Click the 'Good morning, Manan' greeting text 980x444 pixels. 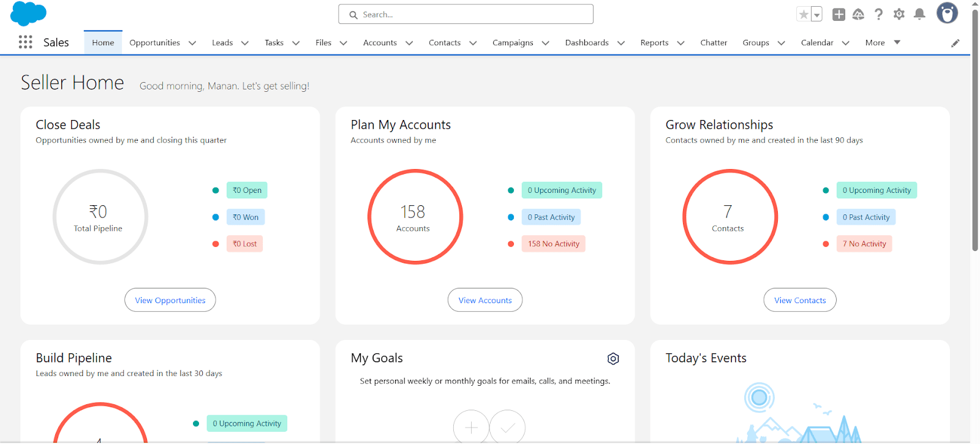pos(224,86)
